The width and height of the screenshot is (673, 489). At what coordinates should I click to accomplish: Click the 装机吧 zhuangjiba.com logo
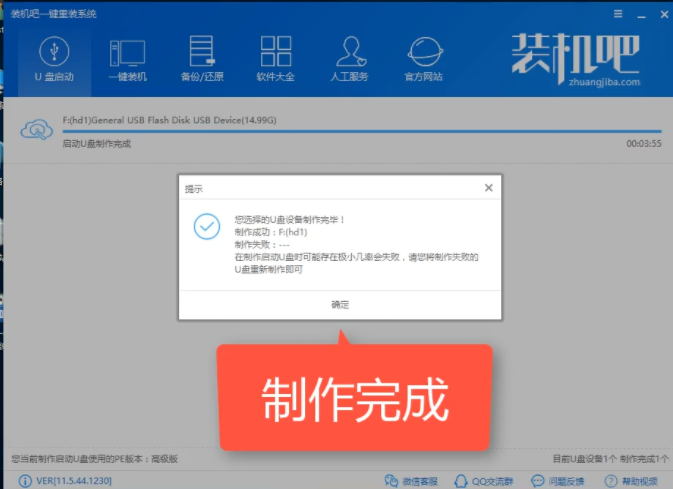pyautogui.click(x=576, y=59)
